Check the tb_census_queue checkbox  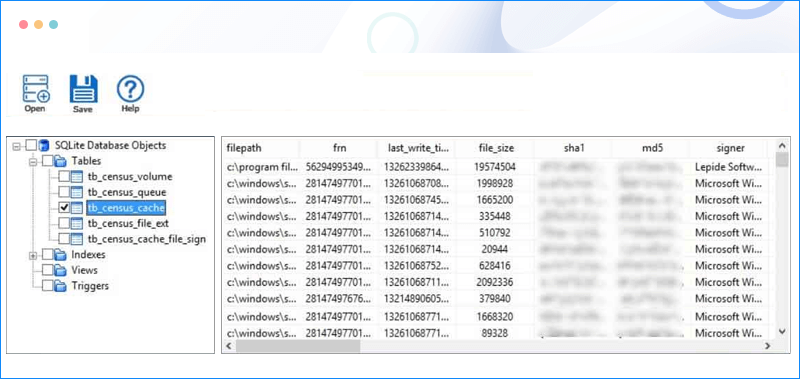[x=64, y=193]
